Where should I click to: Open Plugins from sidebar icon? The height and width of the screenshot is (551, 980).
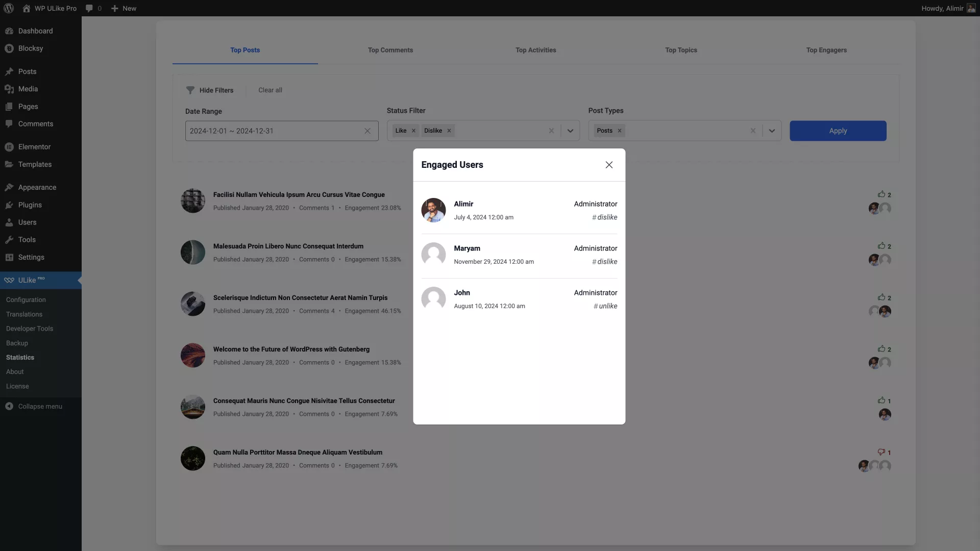9,205
